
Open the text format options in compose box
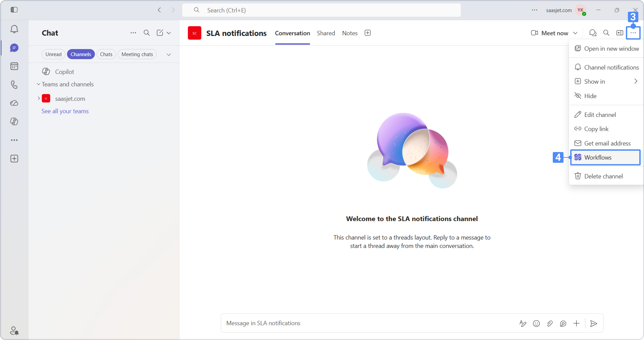tap(523, 323)
